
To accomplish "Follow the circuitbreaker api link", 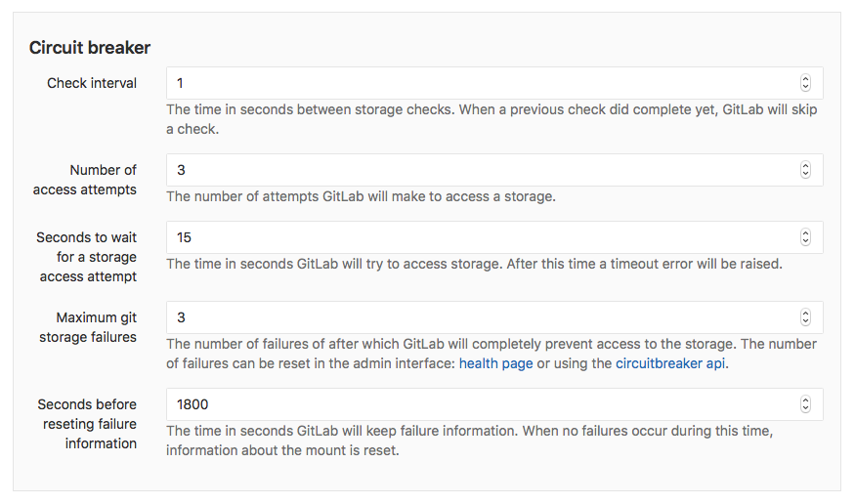I will [670, 363].
